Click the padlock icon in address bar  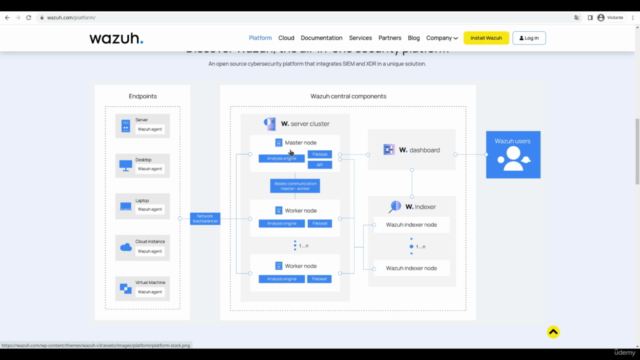[x=42, y=18]
